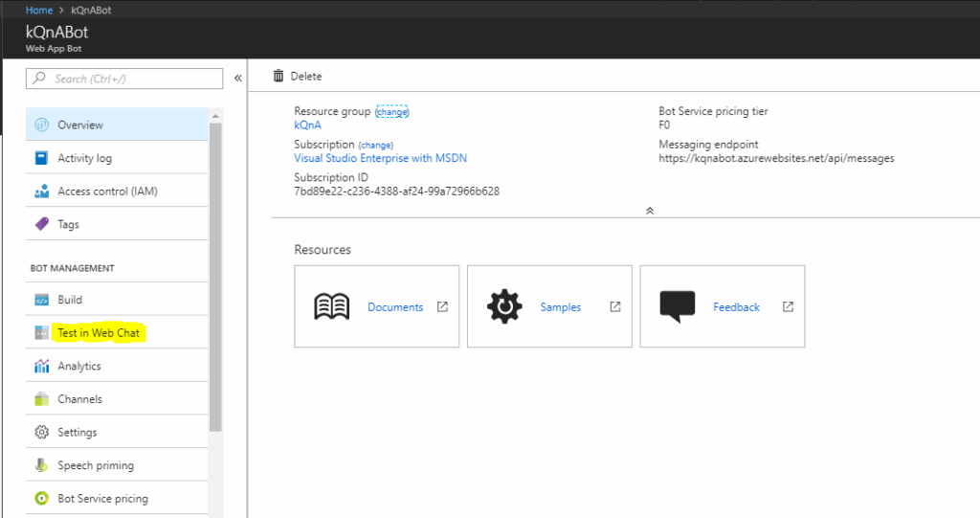Image resolution: width=980 pixels, height=518 pixels.
Task: Click change link next to Resource group
Action: pyautogui.click(x=391, y=112)
